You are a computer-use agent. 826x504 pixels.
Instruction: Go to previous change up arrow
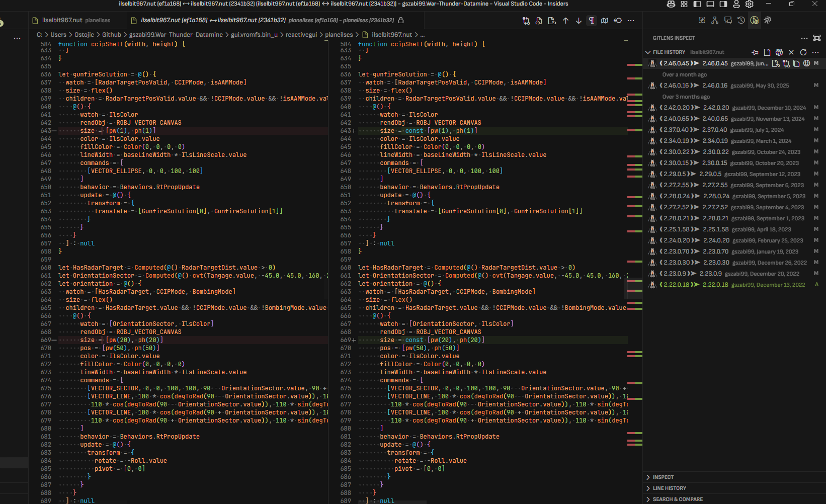(565, 21)
